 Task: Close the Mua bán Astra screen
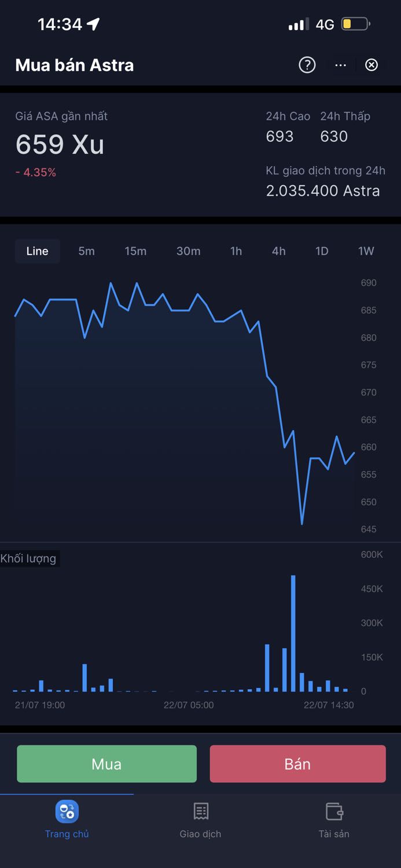click(371, 65)
